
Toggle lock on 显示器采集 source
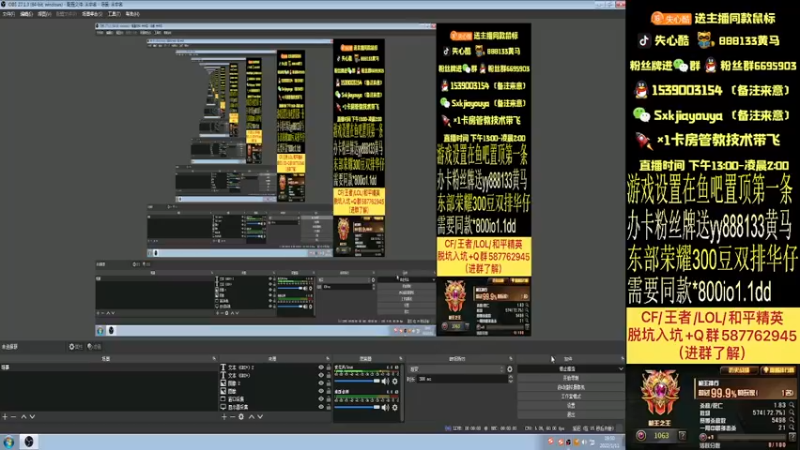coord(329,407)
